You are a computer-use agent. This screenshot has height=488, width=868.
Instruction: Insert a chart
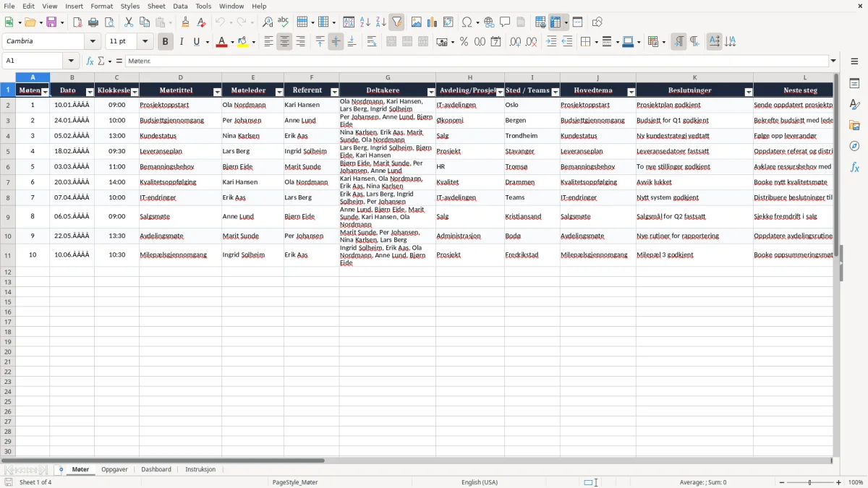(433, 22)
